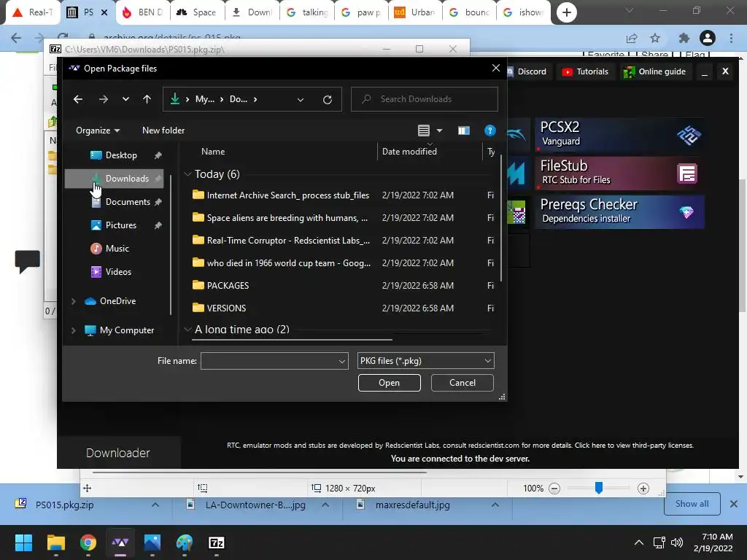Go up one folder level
The height and width of the screenshot is (560, 747).
coord(147,99)
